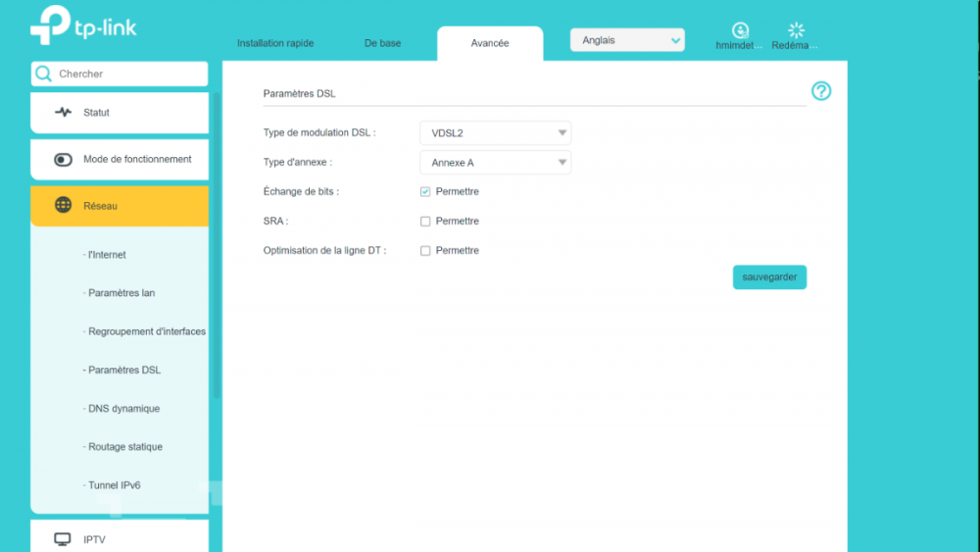Click the Redémarrer spinner icon
980x552 pixels.
(x=796, y=30)
